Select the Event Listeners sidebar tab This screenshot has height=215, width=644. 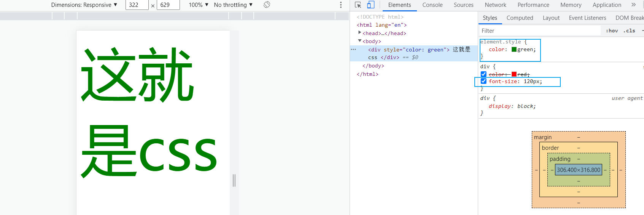587,18
